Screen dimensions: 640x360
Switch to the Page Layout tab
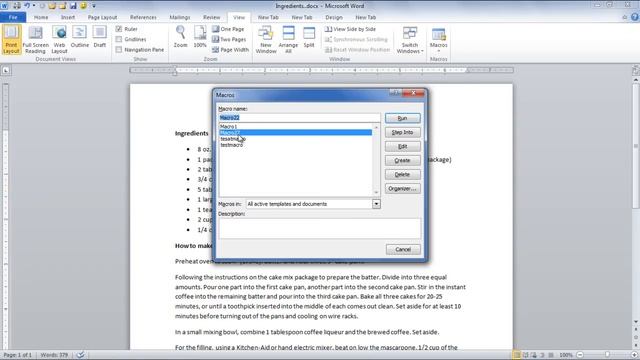click(102, 17)
